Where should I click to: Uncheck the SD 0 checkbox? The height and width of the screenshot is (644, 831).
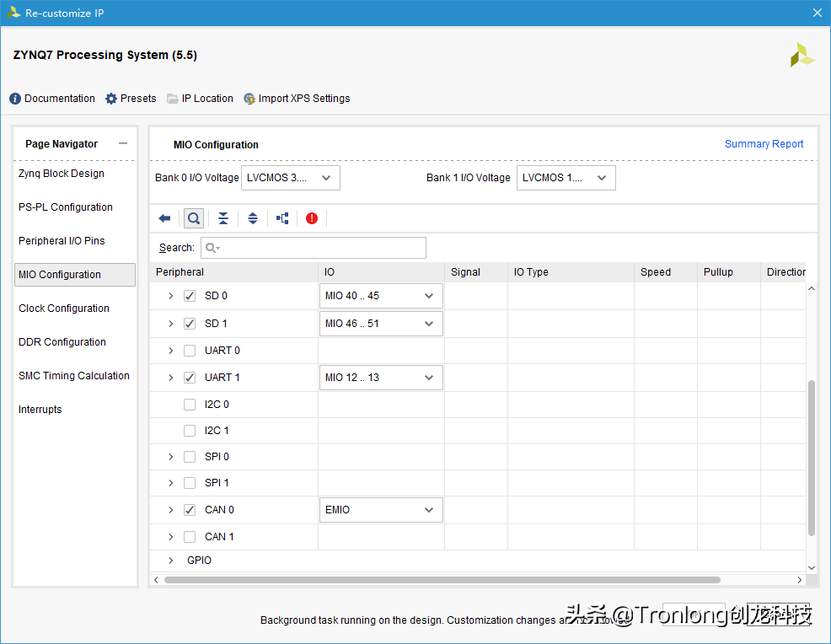[190, 296]
